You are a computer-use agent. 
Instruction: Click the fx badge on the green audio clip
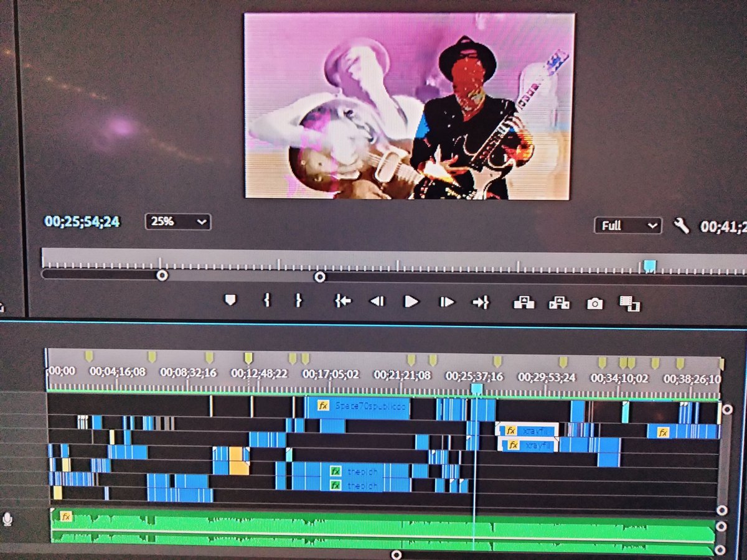coord(66,516)
